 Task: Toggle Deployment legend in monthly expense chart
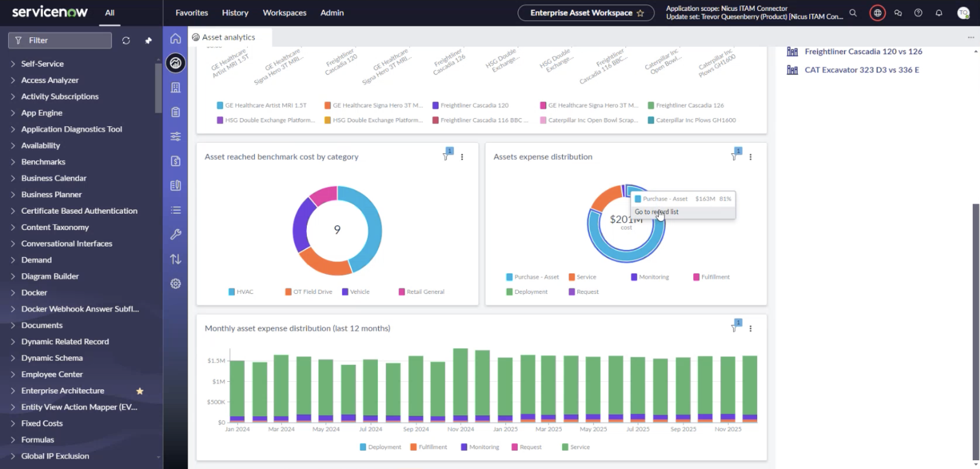[380, 447]
